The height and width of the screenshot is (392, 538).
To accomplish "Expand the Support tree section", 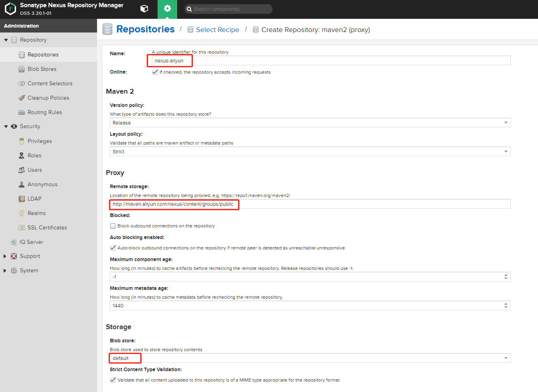I will pyautogui.click(x=5, y=256).
